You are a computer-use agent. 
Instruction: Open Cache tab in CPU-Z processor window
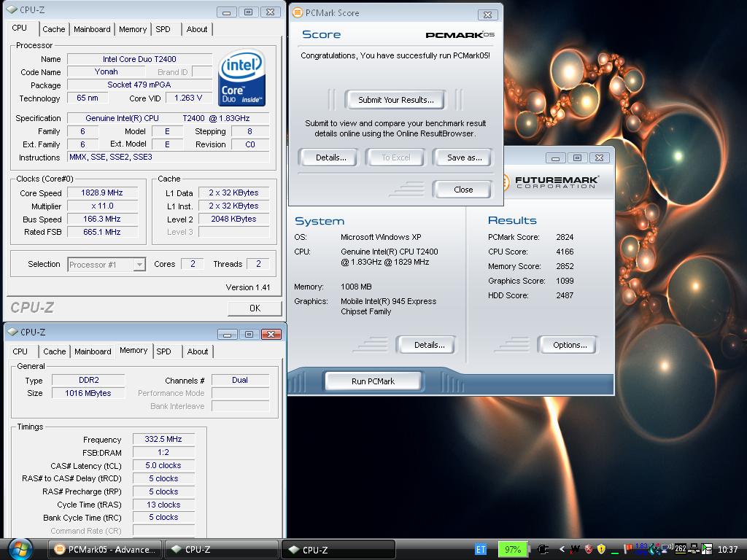coord(54,29)
